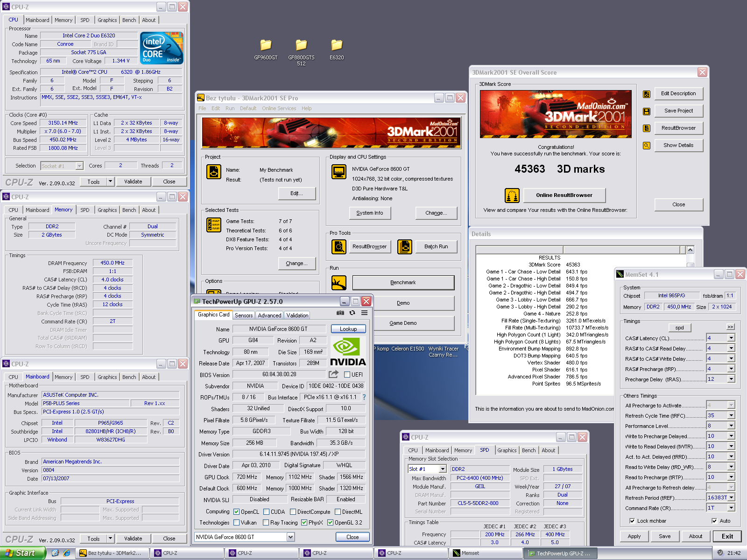This screenshot has width=747, height=560.
Task: Click the Save Project floppy disk icon
Action: coord(647,111)
